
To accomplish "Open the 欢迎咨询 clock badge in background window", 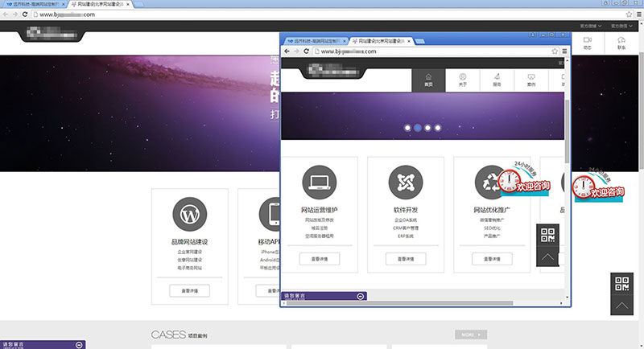I will tap(598, 187).
